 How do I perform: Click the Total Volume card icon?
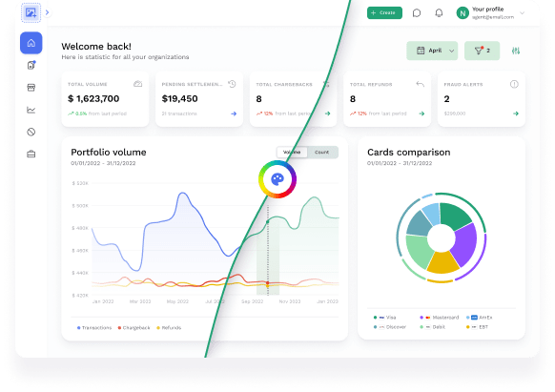pos(137,84)
